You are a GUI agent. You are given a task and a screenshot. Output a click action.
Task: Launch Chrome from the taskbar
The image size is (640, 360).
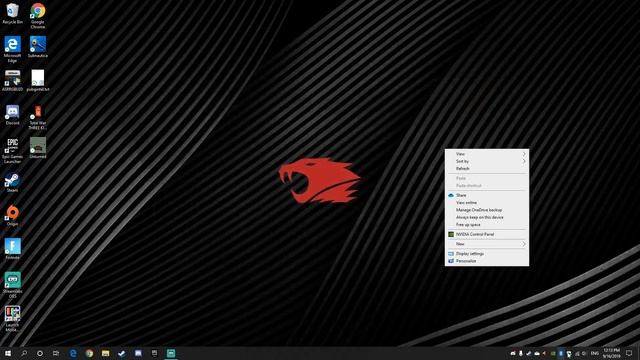pos(89,353)
